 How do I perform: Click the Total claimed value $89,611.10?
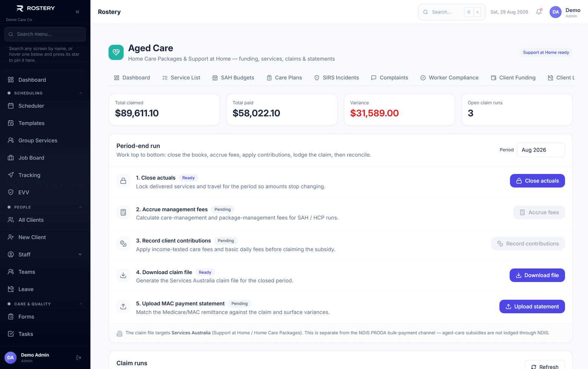click(137, 113)
